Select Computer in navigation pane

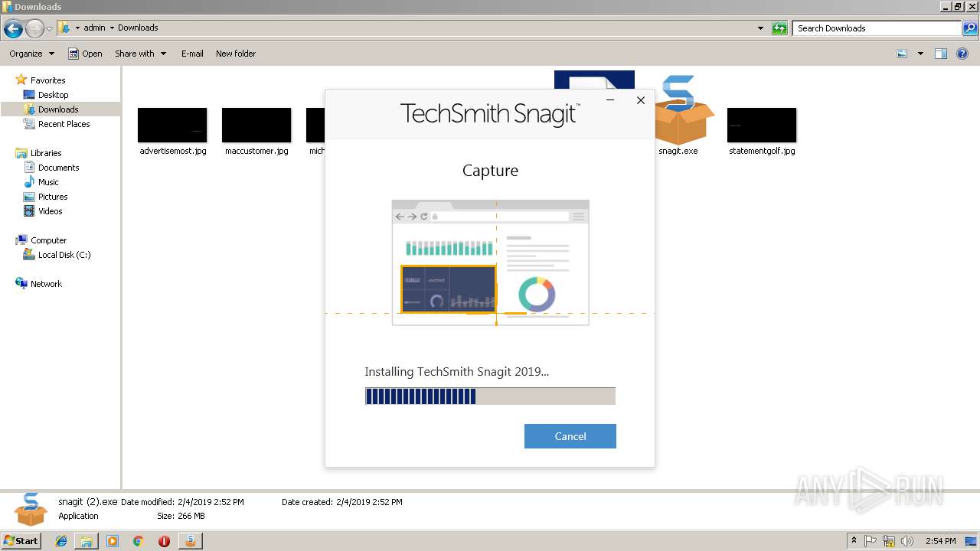pyautogui.click(x=48, y=240)
